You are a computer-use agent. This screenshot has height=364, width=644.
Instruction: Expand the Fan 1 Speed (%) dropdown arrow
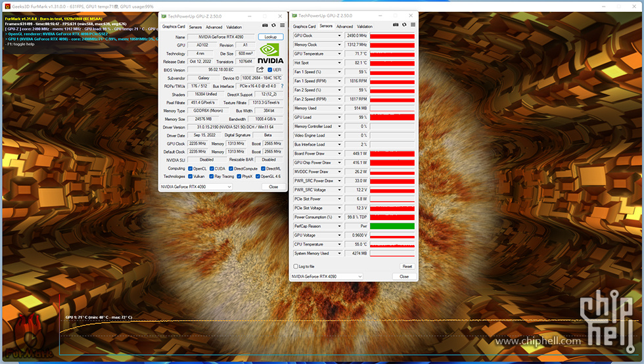(x=339, y=72)
